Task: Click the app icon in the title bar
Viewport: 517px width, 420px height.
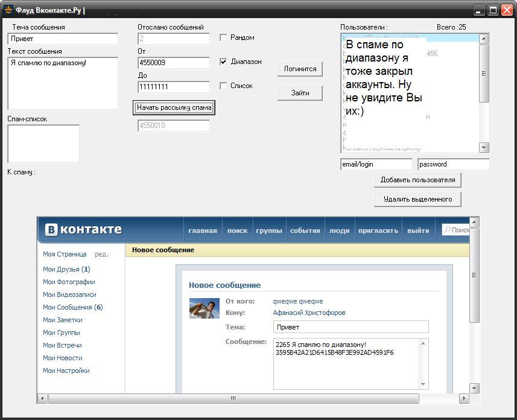Action: [8, 10]
